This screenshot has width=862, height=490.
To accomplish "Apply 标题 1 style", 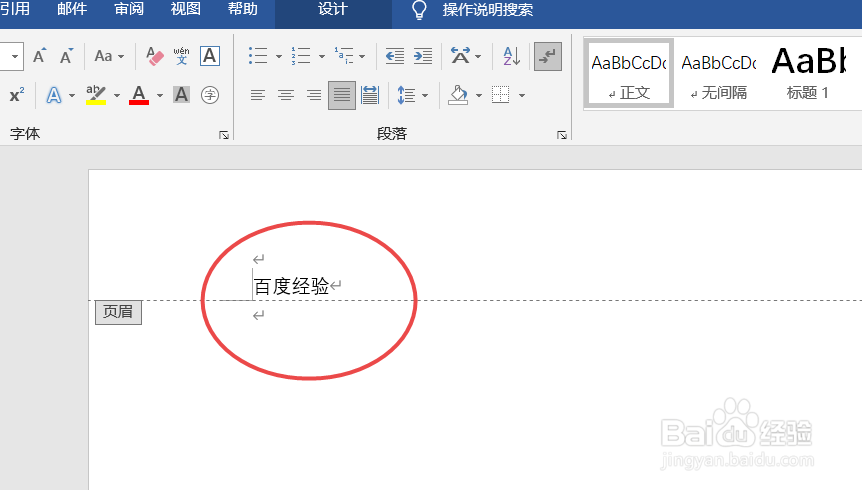I will click(x=808, y=73).
